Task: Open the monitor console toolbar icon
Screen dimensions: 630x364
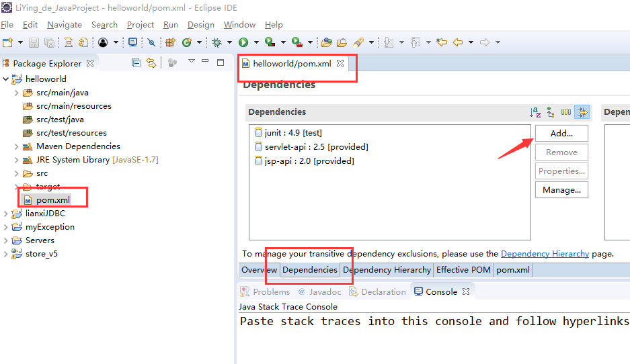Action: pos(132,42)
